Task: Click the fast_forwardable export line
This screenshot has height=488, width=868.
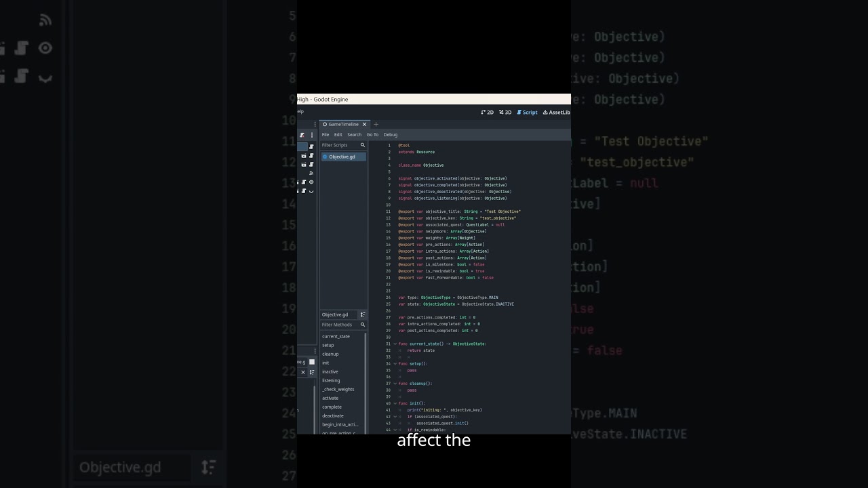Action: tap(446, 277)
